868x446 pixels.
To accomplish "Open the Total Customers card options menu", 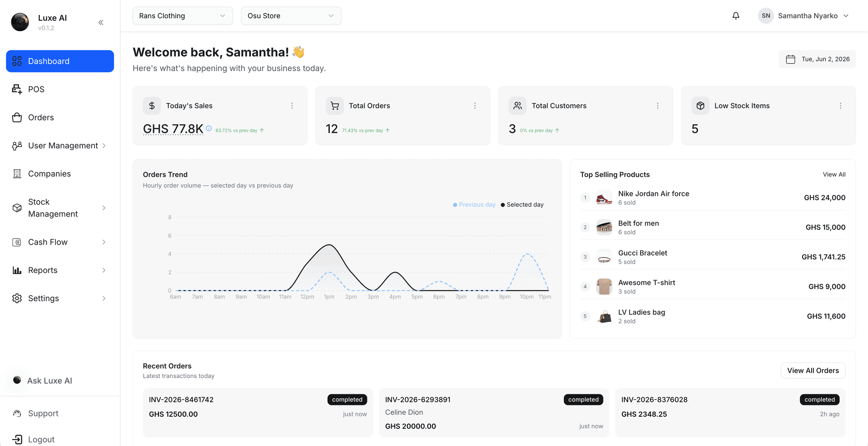I will pyautogui.click(x=658, y=106).
